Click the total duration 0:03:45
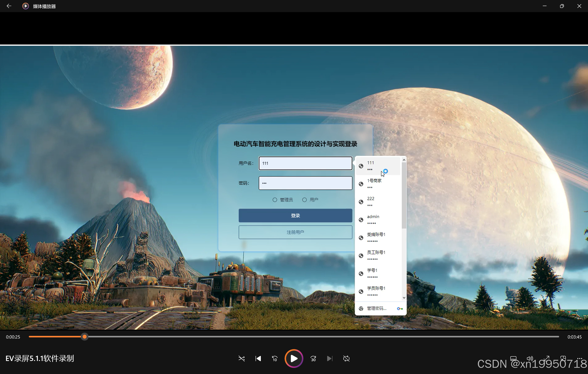The image size is (588, 374). click(575, 337)
